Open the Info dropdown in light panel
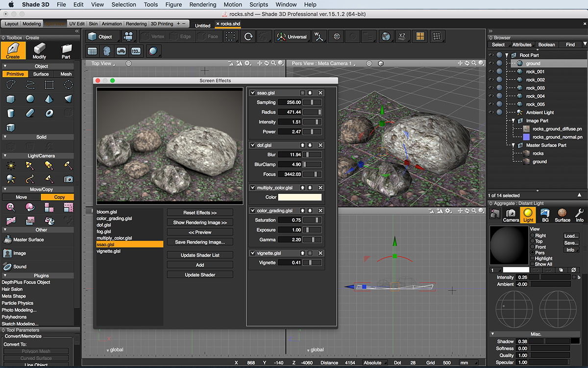 point(571,250)
